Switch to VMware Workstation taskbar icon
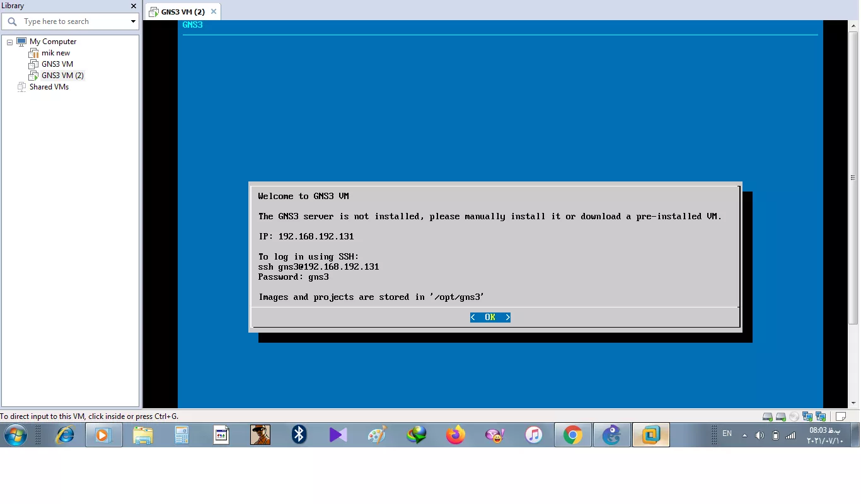 point(651,435)
